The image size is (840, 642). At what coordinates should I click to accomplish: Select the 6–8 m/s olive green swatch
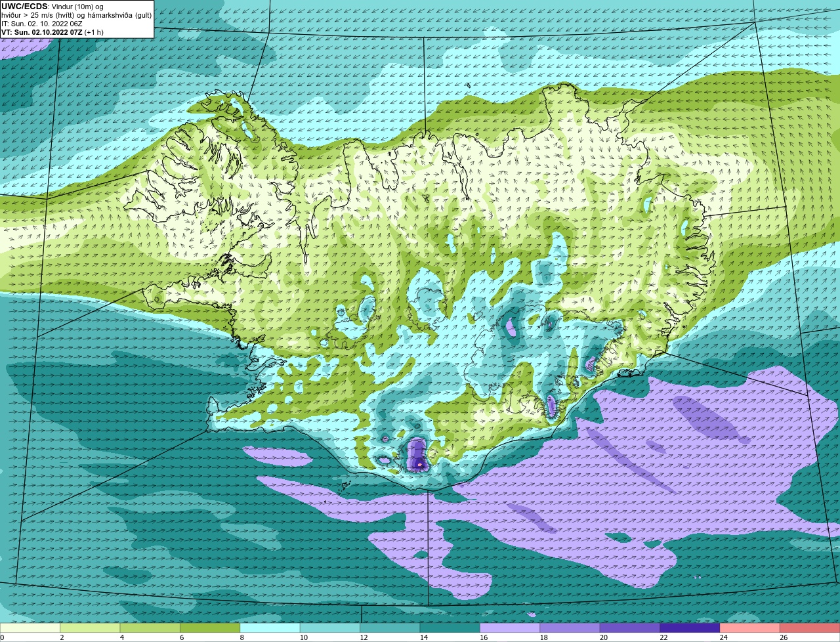tap(210, 628)
